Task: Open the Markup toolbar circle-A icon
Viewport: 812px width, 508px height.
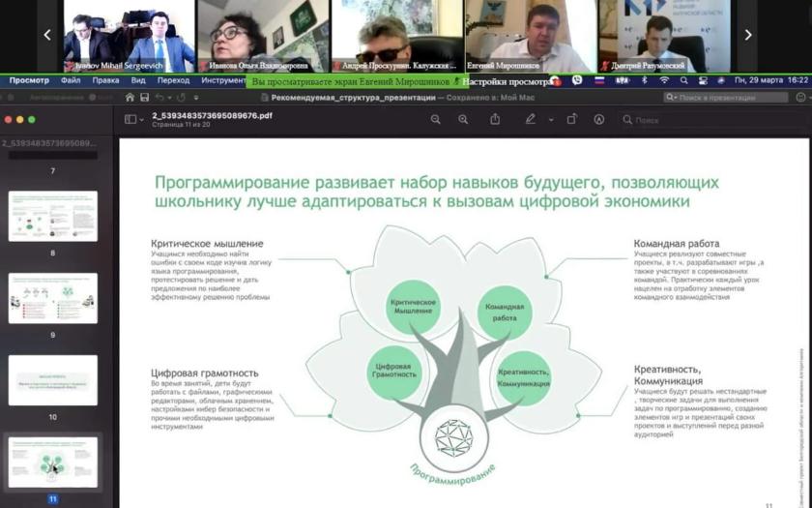Action: pos(599,119)
